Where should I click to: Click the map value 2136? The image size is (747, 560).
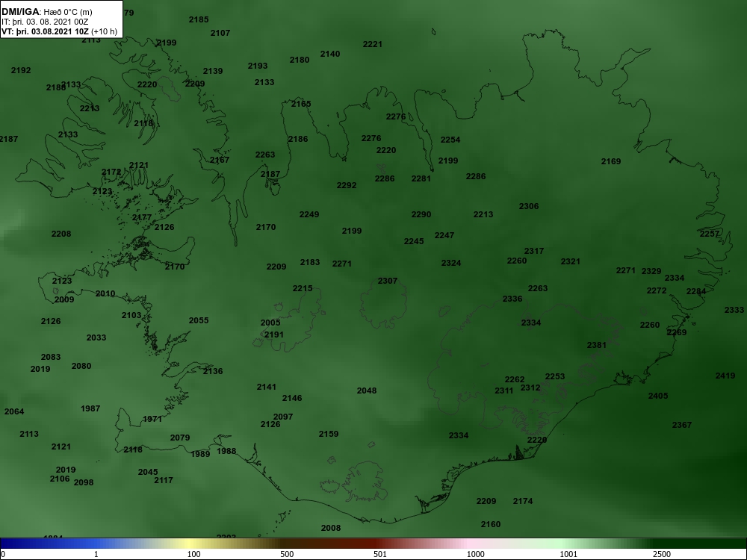point(213,371)
